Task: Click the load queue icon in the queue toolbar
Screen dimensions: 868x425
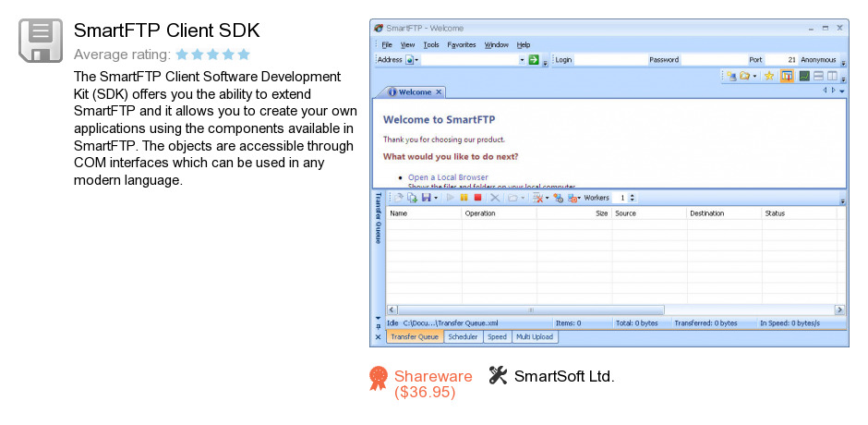Action: coord(399,198)
